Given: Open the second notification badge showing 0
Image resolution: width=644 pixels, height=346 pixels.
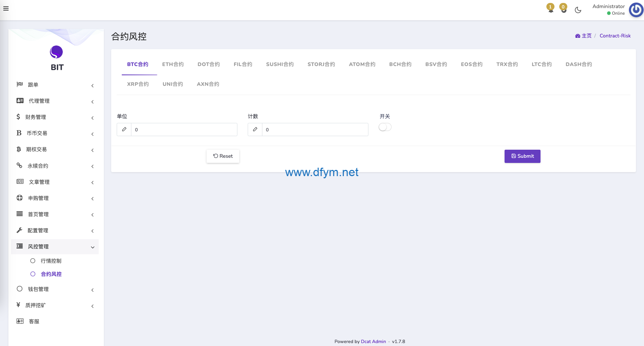Looking at the screenshot, I should [x=563, y=8].
